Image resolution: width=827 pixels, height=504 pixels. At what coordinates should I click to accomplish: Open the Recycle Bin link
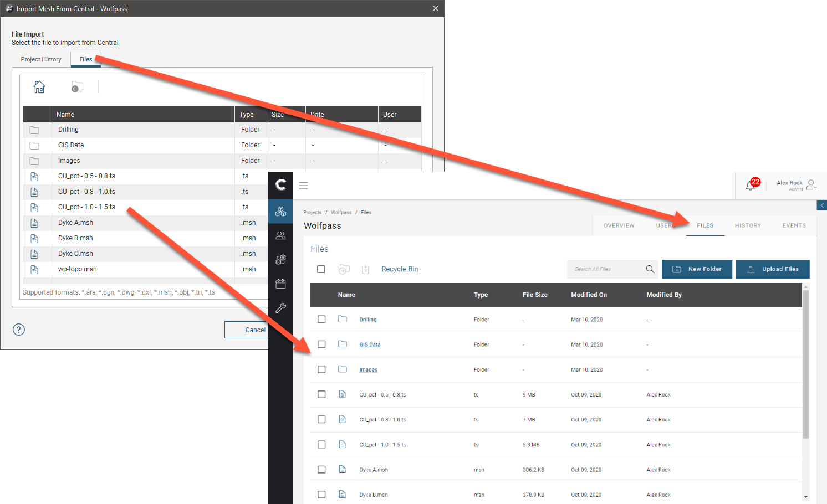[400, 269]
